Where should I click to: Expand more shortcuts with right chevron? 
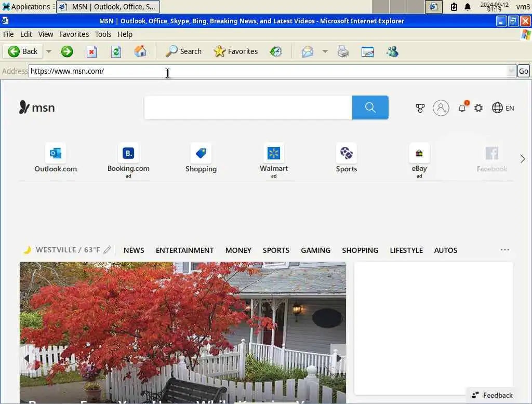523,159
